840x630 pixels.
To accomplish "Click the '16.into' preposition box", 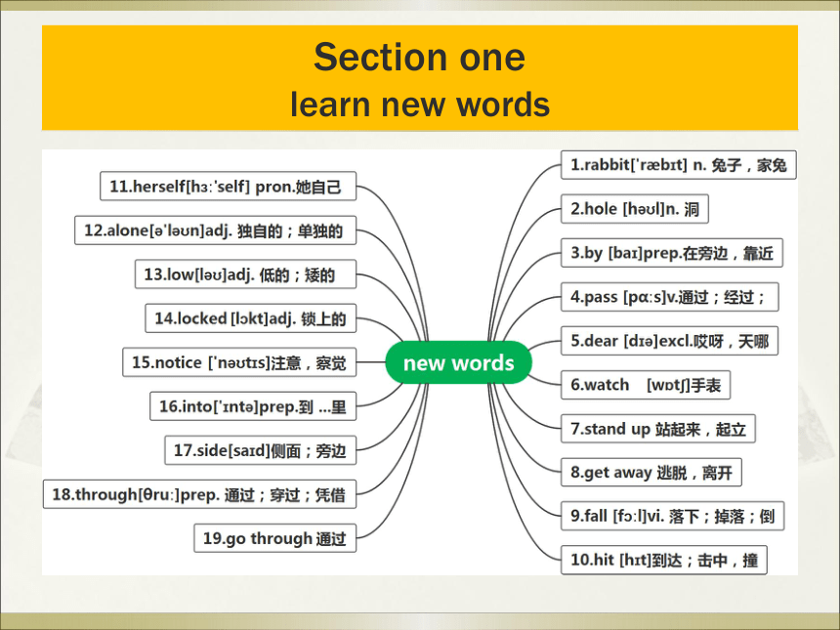I will pyautogui.click(x=253, y=406).
